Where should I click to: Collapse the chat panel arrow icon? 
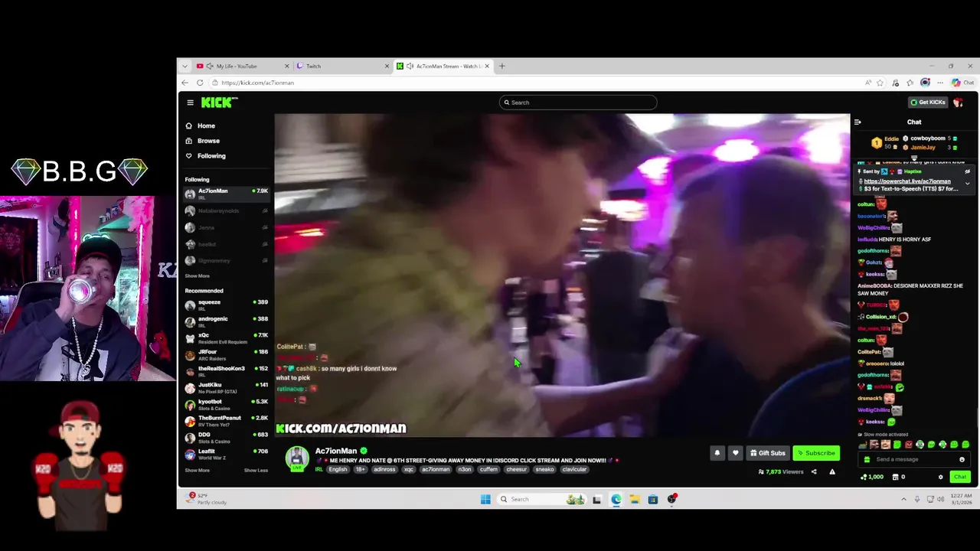857,122
